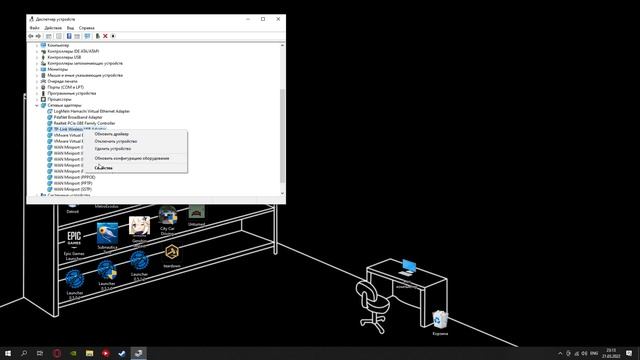Open the Recycle Bin (Корзина) desktop icon

coord(440,322)
